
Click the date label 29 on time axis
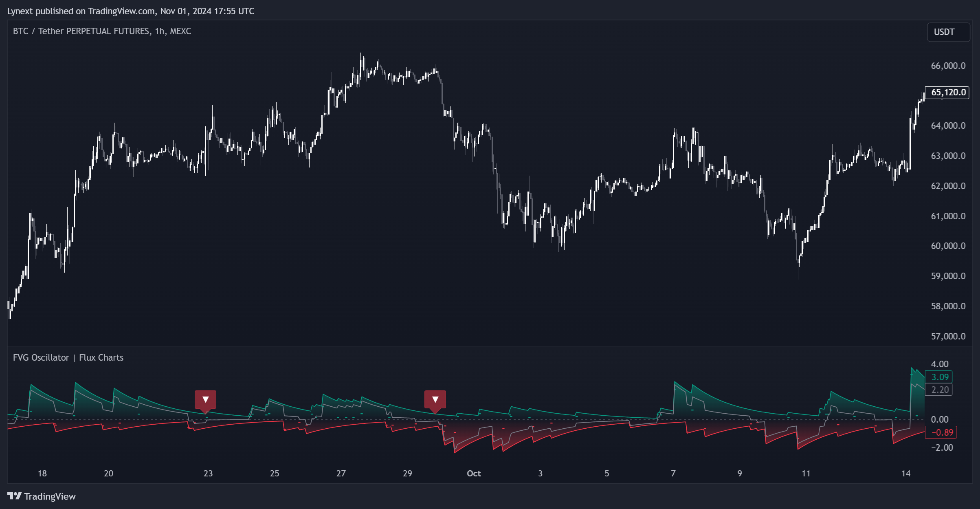coord(407,473)
